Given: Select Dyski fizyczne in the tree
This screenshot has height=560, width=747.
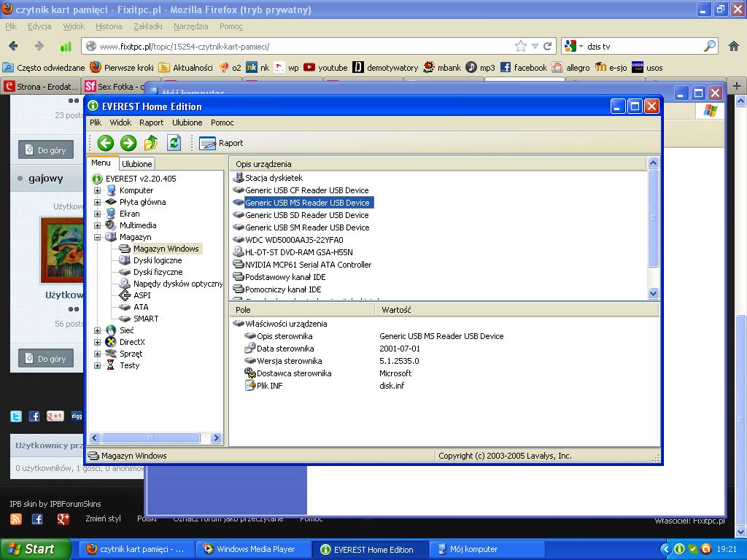Looking at the screenshot, I should click(x=158, y=272).
